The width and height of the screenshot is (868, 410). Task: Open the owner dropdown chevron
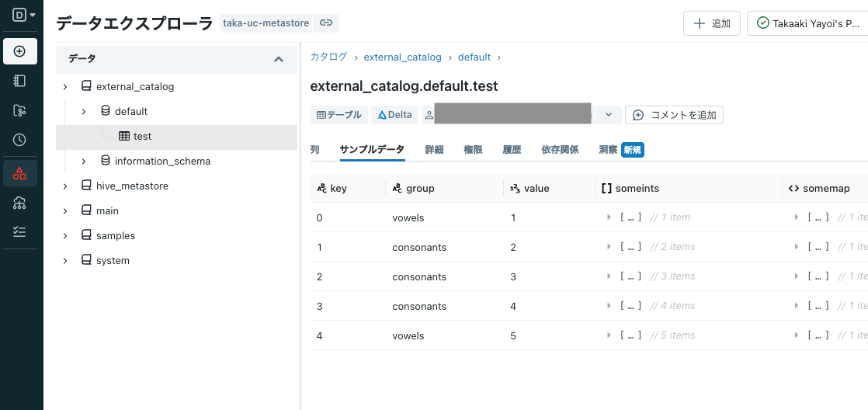click(609, 115)
